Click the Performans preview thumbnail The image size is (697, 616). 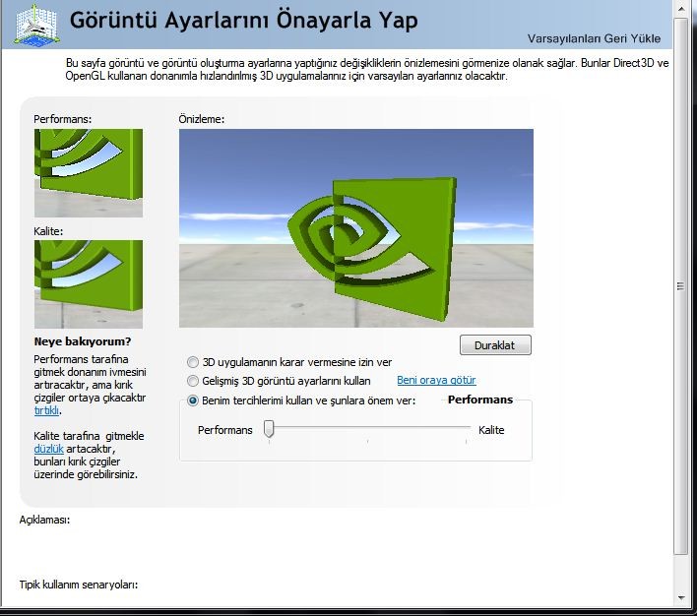coord(89,173)
